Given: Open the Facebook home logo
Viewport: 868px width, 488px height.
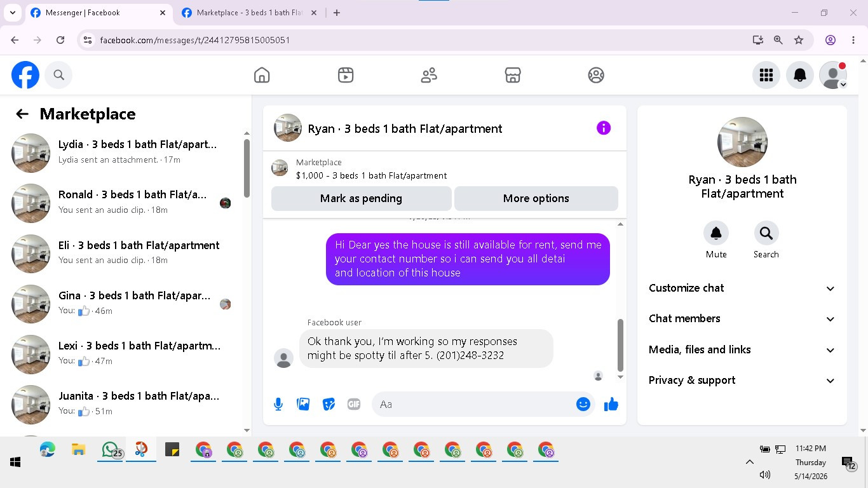Looking at the screenshot, I should [x=25, y=75].
